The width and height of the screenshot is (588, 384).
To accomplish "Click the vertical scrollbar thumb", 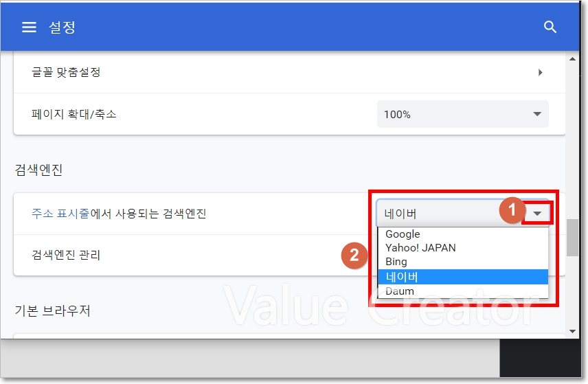I will (x=572, y=238).
